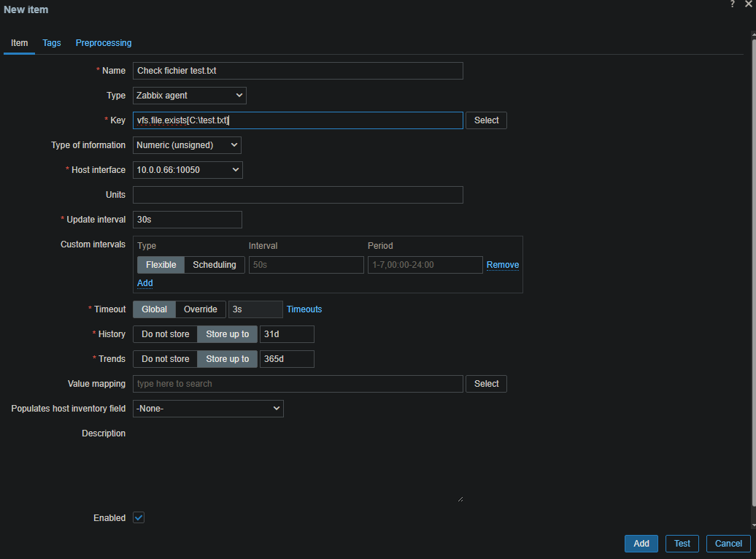Image resolution: width=756 pixels, height=559 pixels.
Task: Click Select next to Key field
Action: pos(486,120)
